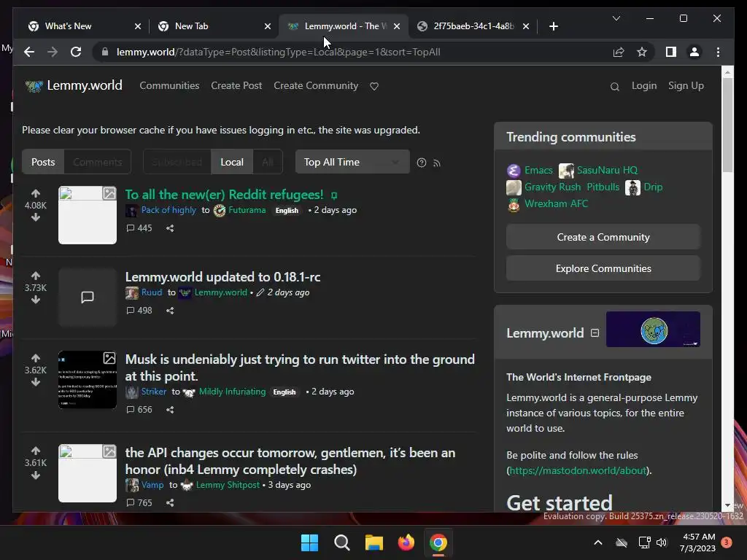Open the RSS feed icon
This screenshot has height=560, width=747.
coord(437,163)
